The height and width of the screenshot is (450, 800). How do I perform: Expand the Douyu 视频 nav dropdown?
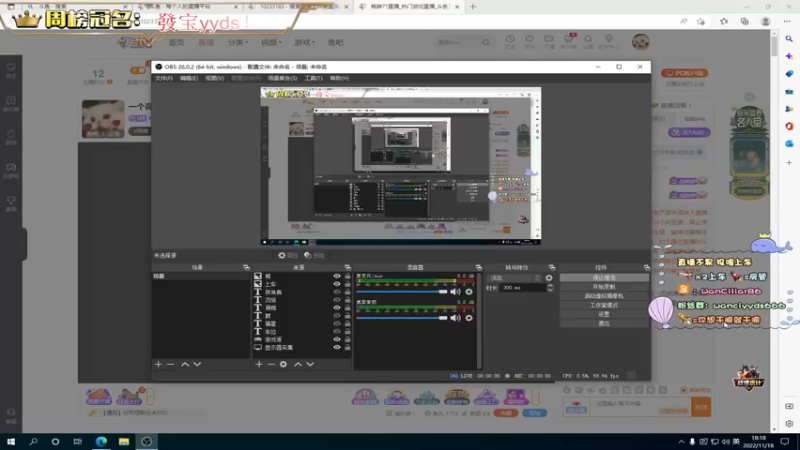271,42
